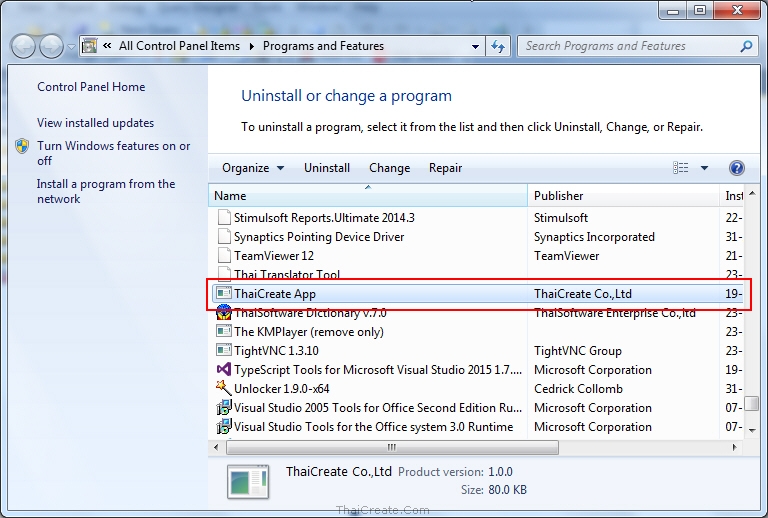
Task: Sort by the Publisher column header
Action: point(624,196)
